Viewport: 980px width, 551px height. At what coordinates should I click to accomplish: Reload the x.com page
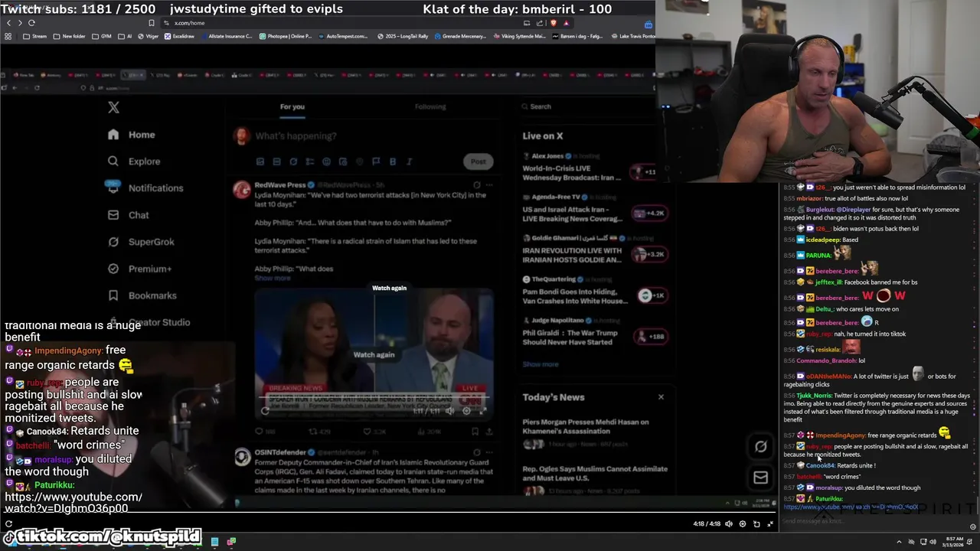click(x=31, y=23)
